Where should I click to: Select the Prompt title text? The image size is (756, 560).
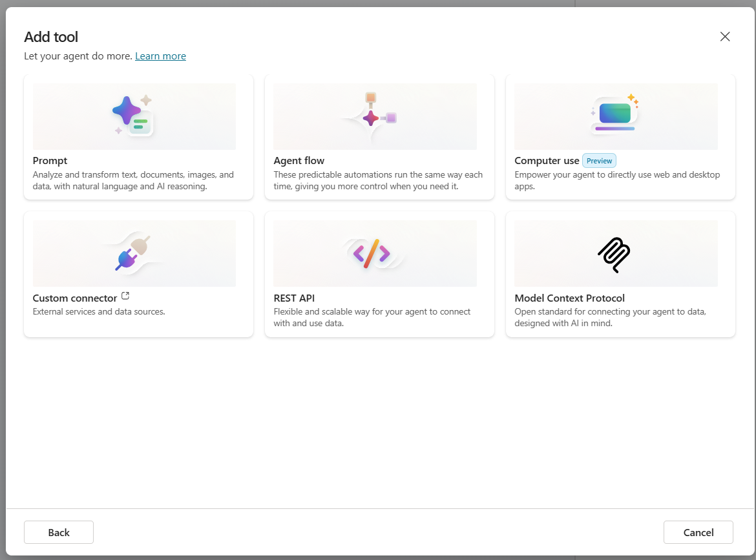(50, 161)
